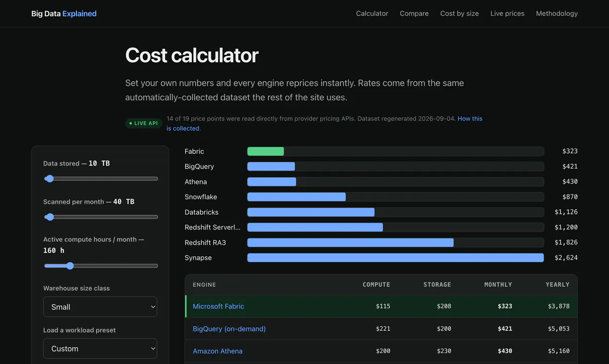609x364 pixels.
Task: Click the STORAGE column header
Action: (437, 284)
